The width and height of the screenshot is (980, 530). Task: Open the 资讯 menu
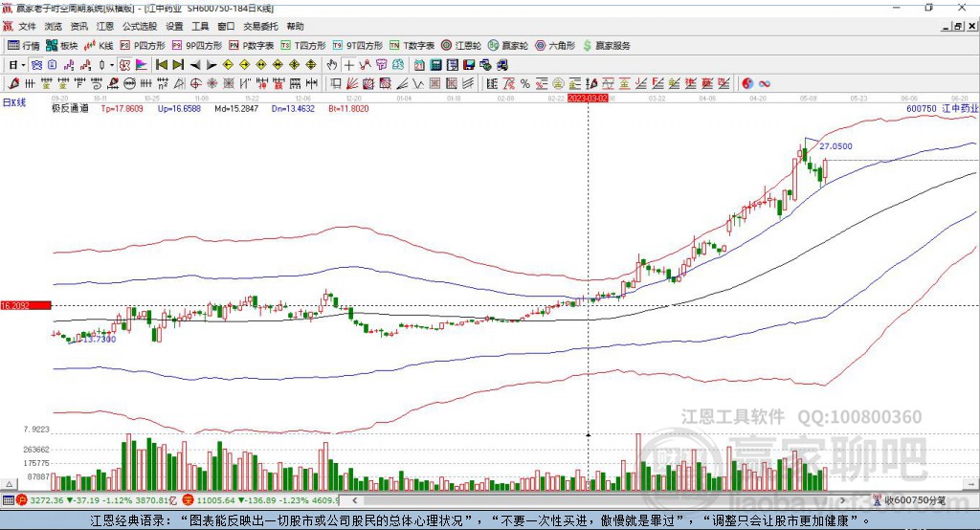(x=78, y=26)
